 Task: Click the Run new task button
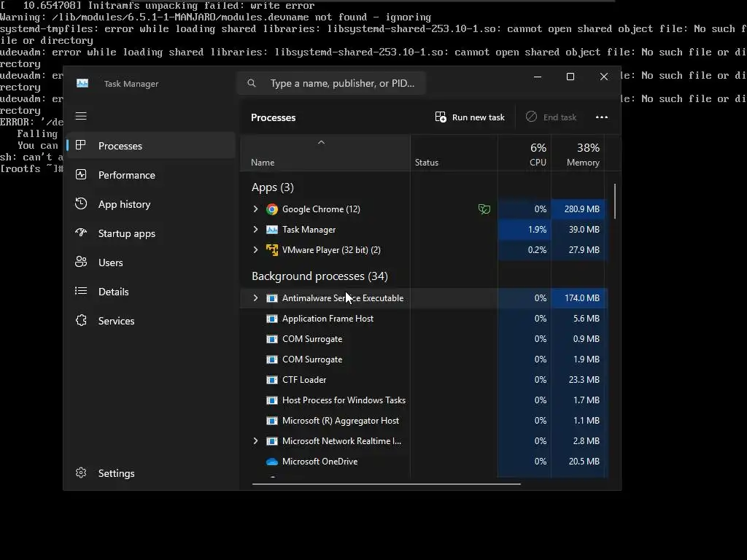(470, 117)
